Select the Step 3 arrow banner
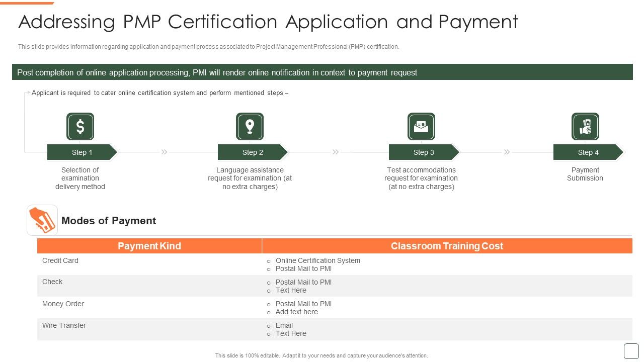The height and width of the screenshot is (362, 644). 424,152
